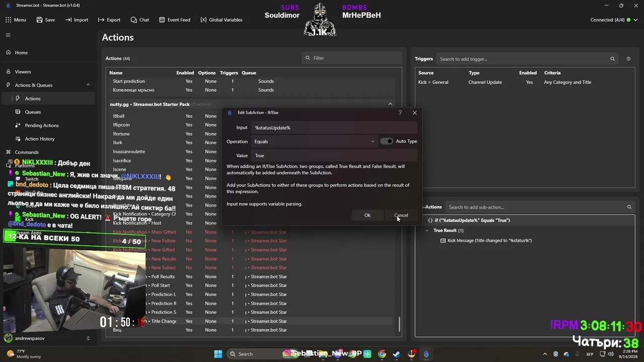Select the Копеленце мръсно action
The image size is (644, 362).
point(252,90)
